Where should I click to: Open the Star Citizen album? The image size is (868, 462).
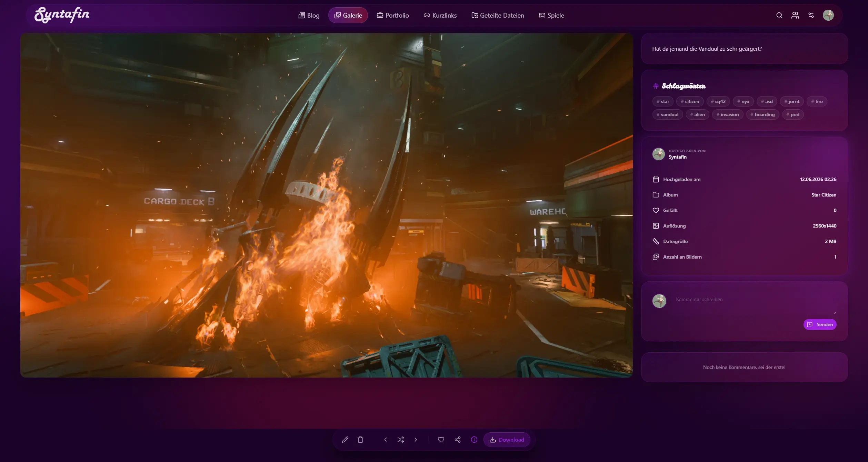(824, 195)
